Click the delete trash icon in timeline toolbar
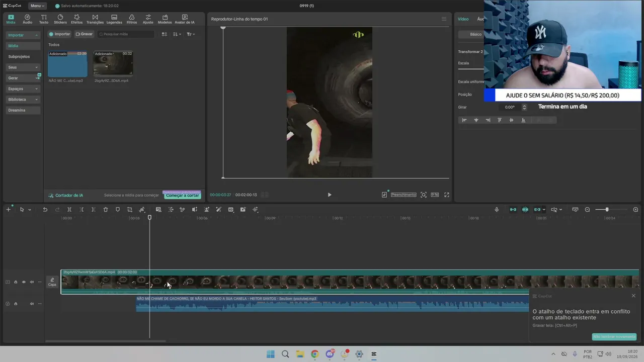 point(106,210)
